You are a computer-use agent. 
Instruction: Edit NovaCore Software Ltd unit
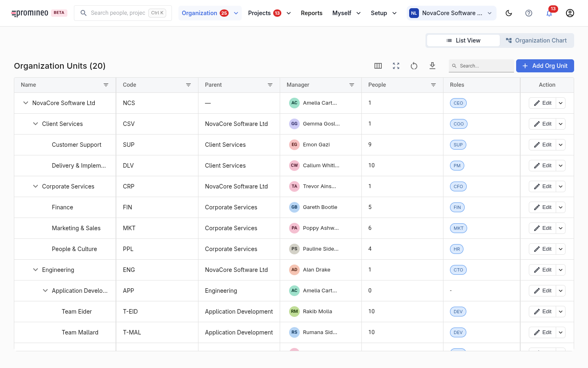coord(542,103)
